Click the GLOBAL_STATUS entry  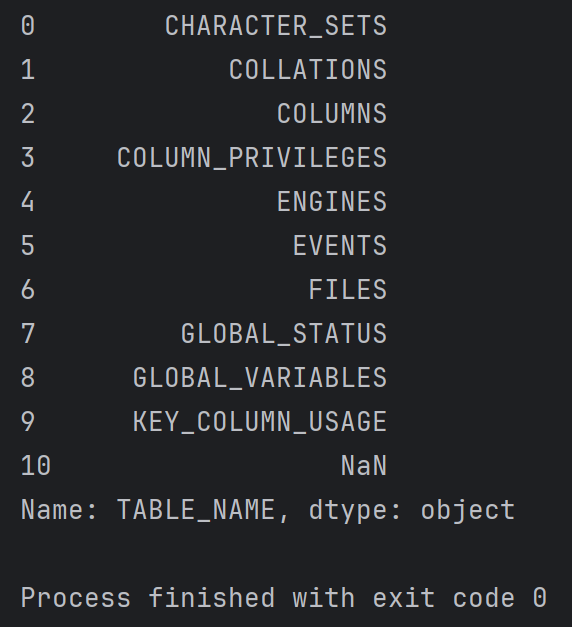(x=284, y=334)
